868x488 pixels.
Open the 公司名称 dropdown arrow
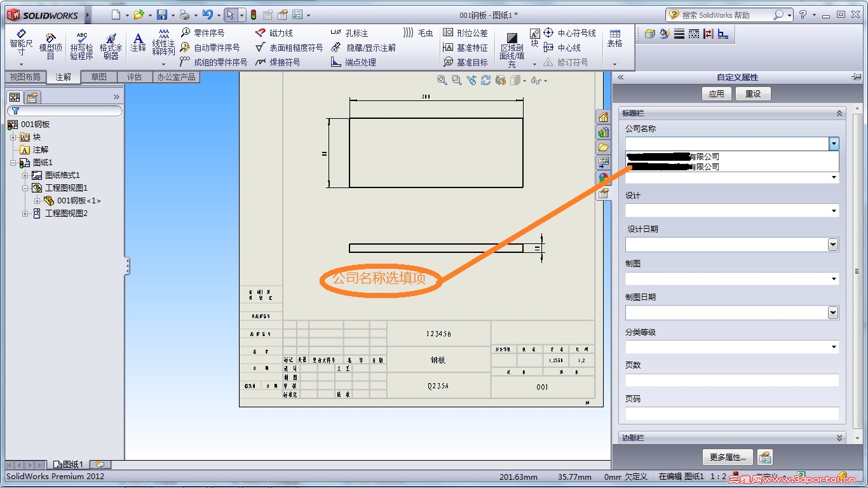click(x=834, y=144)
